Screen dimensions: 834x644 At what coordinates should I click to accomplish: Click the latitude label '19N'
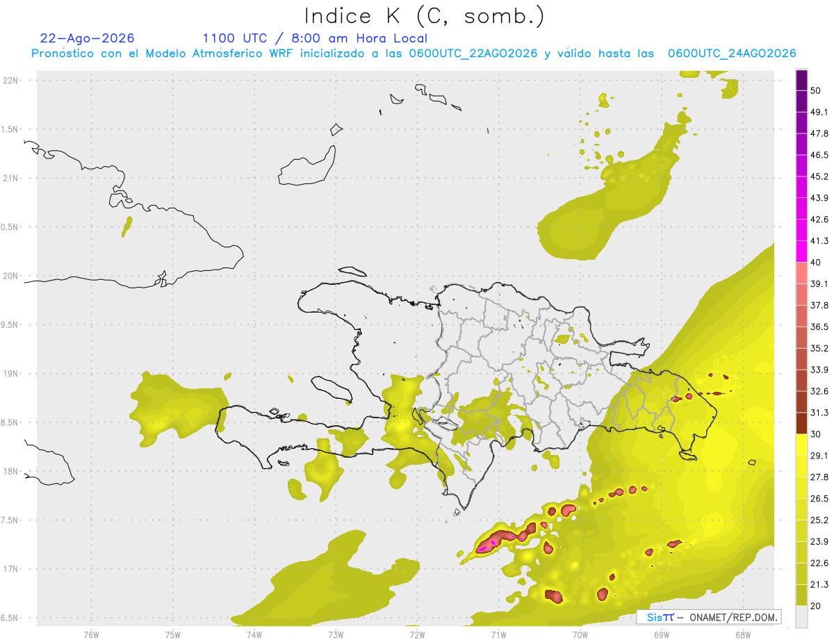tap(12, 374)
